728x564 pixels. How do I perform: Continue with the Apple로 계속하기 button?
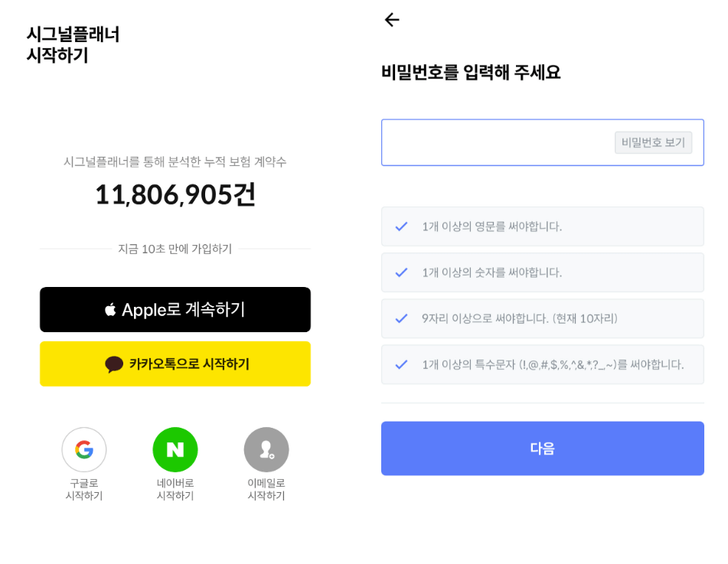[175, 310]
